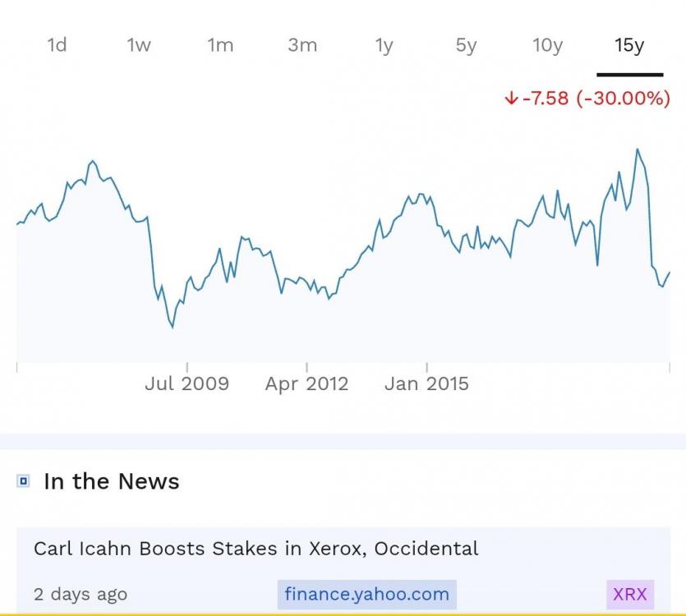Click the XRX ticker tag
The image size is (686, 616).
pyautogui.click(x=629, y=594)
